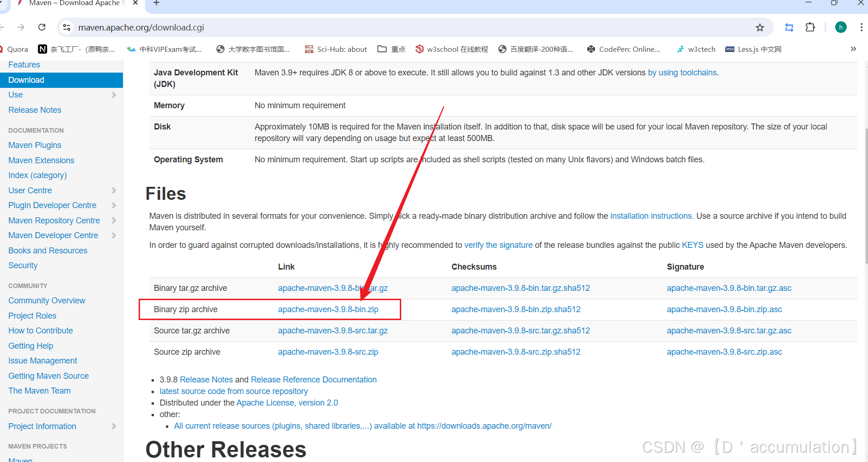Expand Project Information submenu arrow
Screen dimensions: 868x462
114,426
